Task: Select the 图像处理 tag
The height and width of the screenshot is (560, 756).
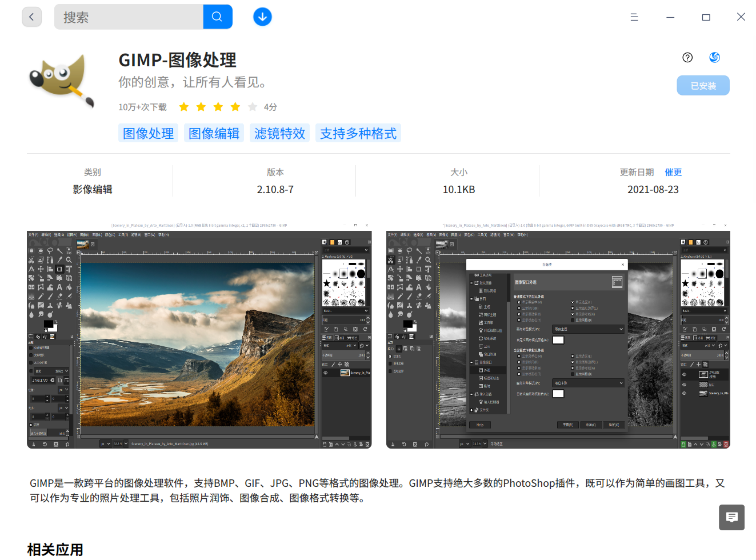Action: tap(148, 133)
